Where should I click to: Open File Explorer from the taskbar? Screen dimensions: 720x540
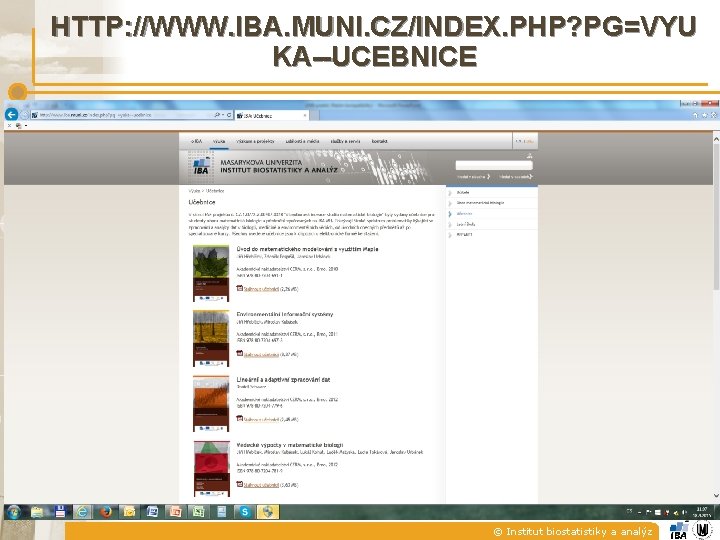coord(37,512)
